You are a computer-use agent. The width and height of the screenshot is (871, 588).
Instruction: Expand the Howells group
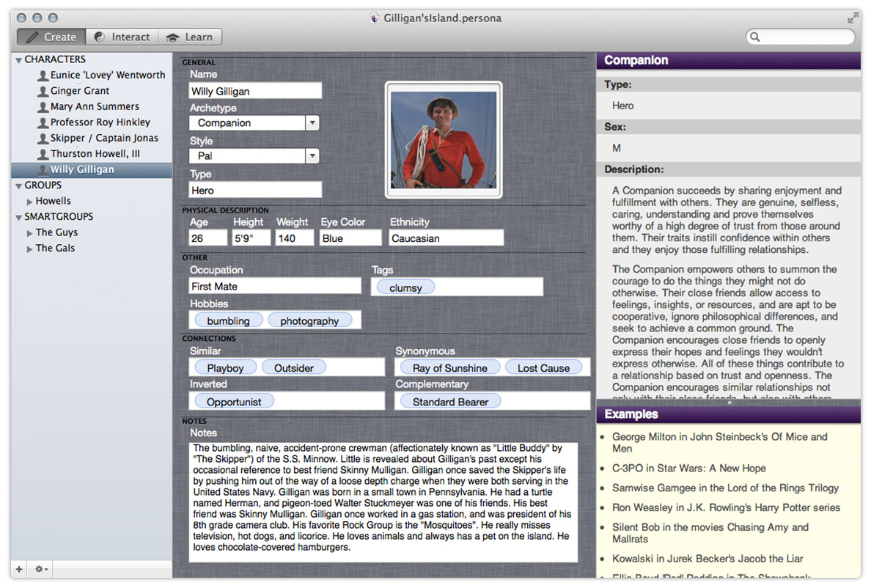point(30,202)
